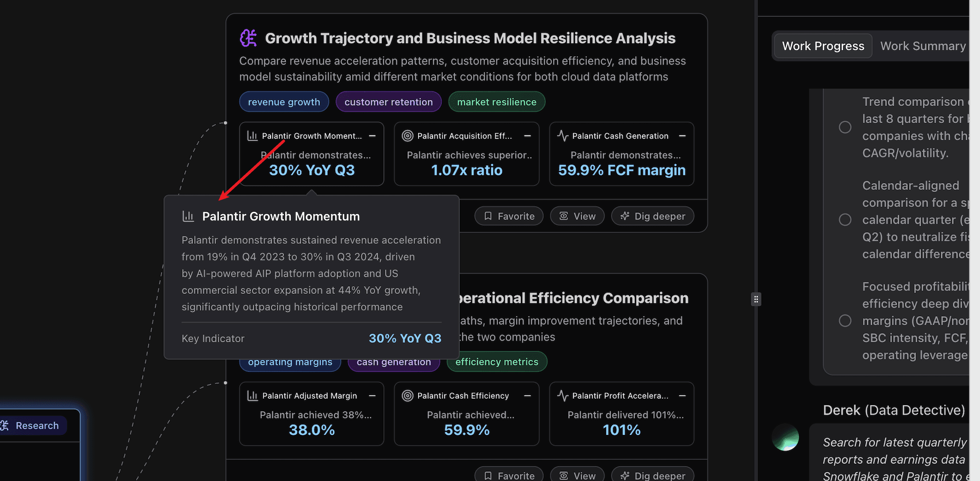The width and height of the screenshot is (980, 481).
Task: Collapse the Palantir Growth Momentum card
Action: [x=372, y=136]
